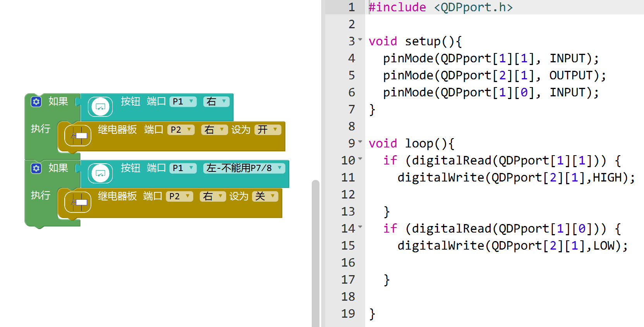Click 设为 label in the 关 relay block
The height and width of the screenshot is (327, 644).
pos(239,196)
